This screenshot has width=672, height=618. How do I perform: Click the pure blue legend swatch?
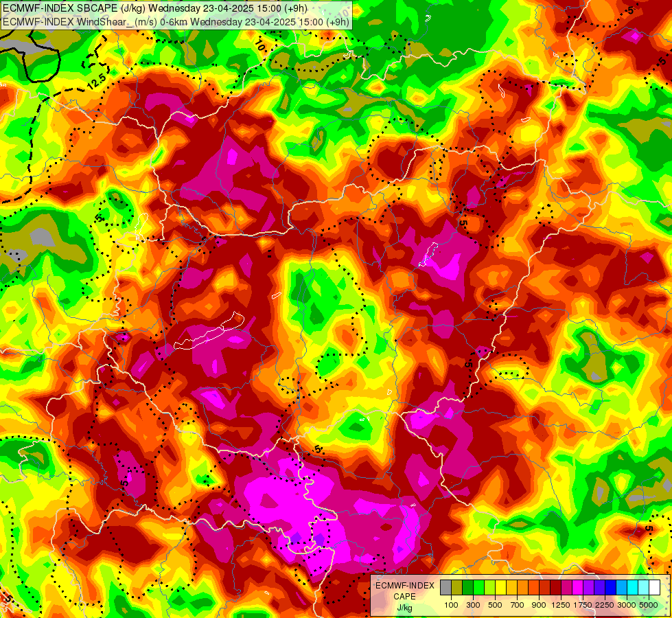click(x=610, y=587)
